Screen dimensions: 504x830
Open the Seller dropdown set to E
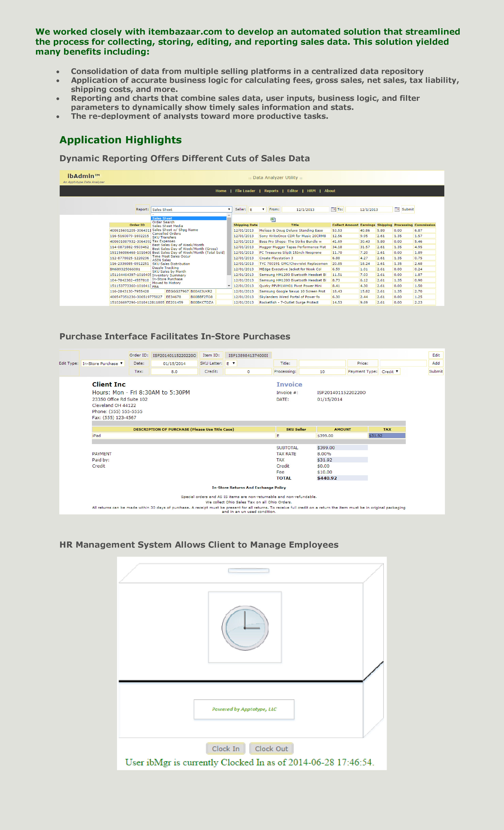pyautogui.click(x=257, y=209)
